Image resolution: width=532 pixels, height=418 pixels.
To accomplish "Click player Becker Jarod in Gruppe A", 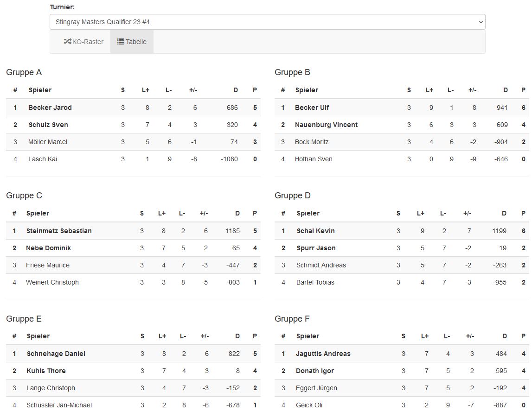I will pos(50,108).
